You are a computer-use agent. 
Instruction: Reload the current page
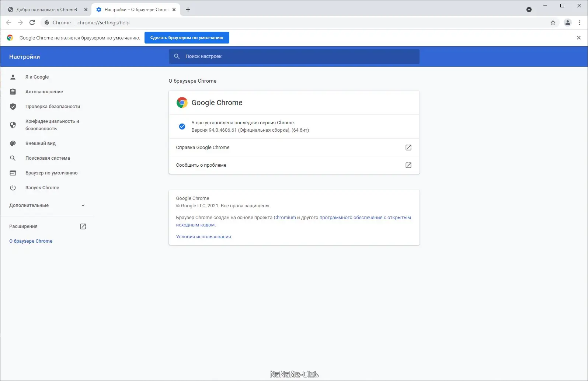[x=32, y=22]
